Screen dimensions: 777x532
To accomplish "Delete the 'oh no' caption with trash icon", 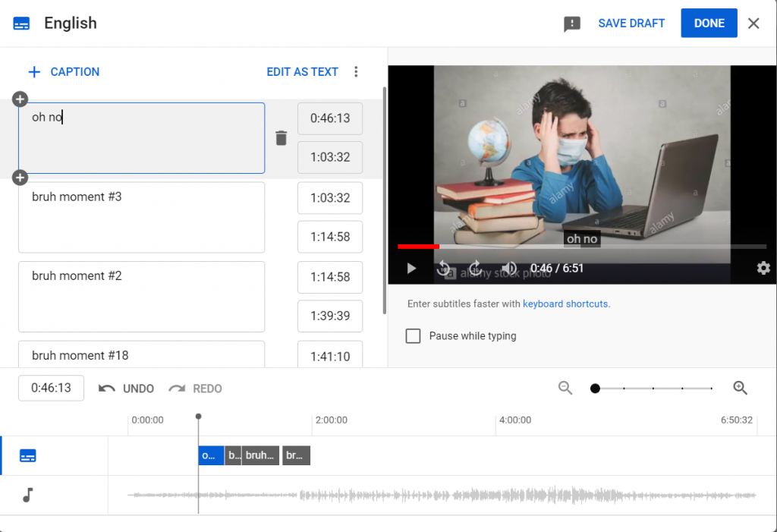I will [x=281, y=138].
